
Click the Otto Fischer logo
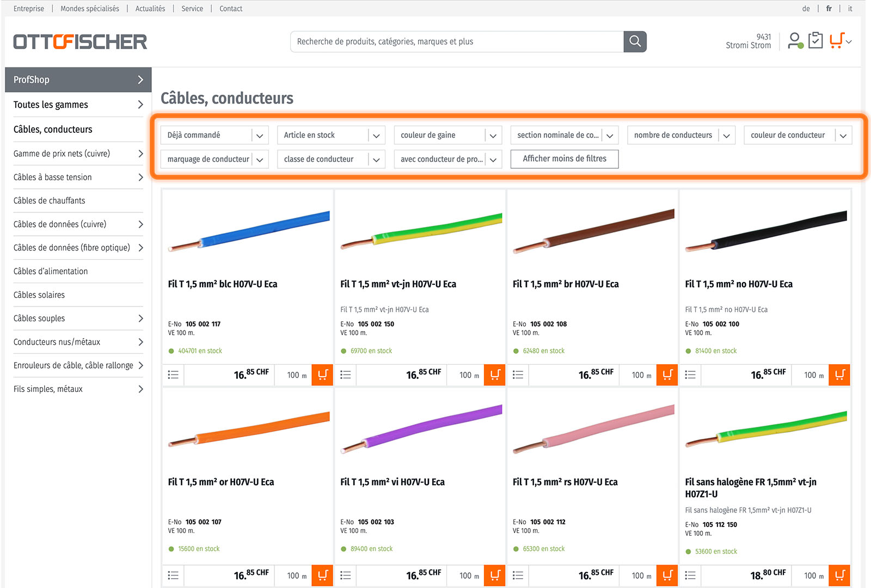pyautogui.click(x=80, y=42)
